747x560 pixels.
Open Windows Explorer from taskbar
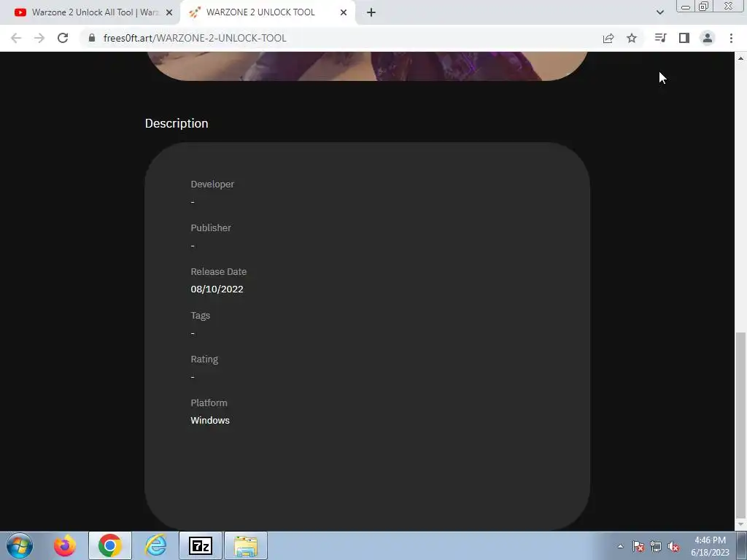pos(246,545)
